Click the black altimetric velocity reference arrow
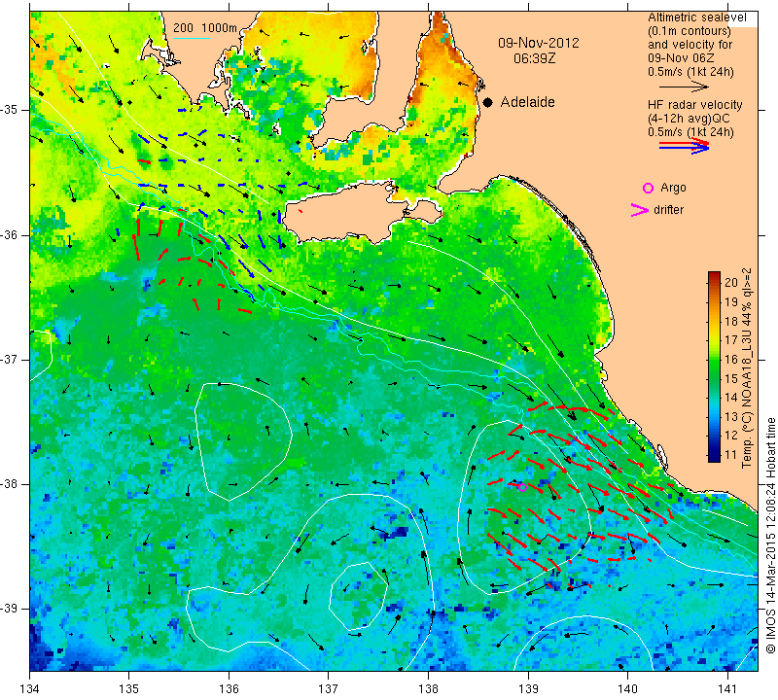The width and height of the screenshot is (778, 700). click(684, 87)
